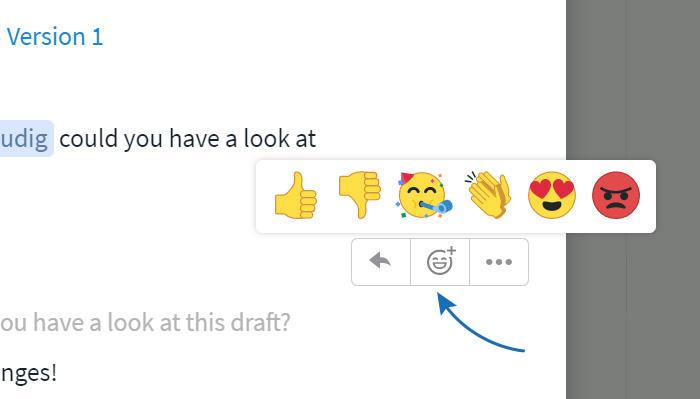React with the thumbs up emoji
This screenshot has height=399, width=700.
(x=296, y=195)
